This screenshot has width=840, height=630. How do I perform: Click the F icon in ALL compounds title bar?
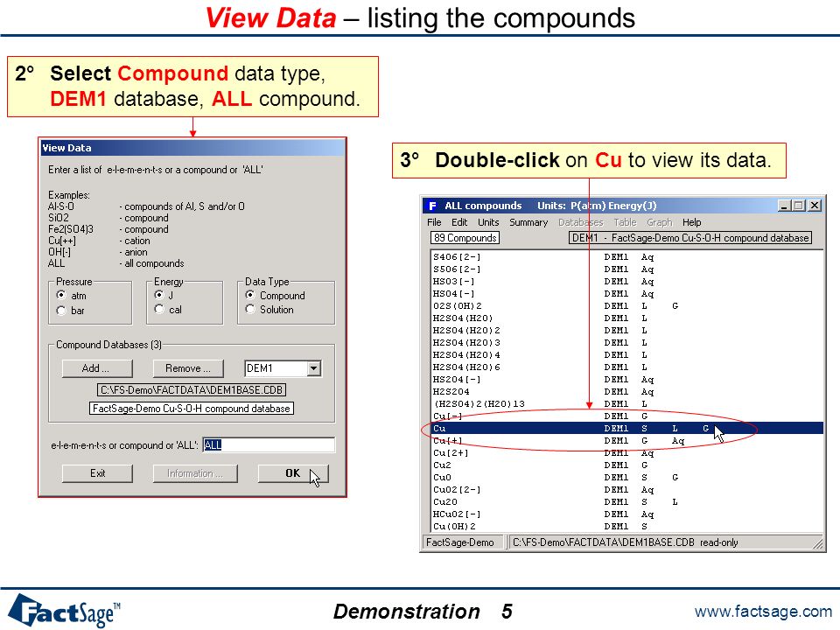click(x=433, y=206)
